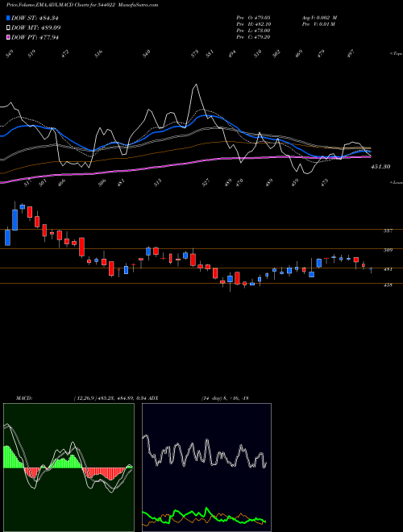The image size is (403, 532).
Task: Click the 537 price level label
Action: pyautogui.click(x=388, y=231)
